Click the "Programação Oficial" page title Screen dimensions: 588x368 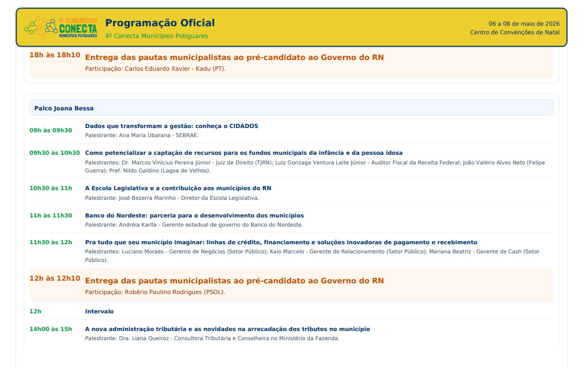pos(160,23)
